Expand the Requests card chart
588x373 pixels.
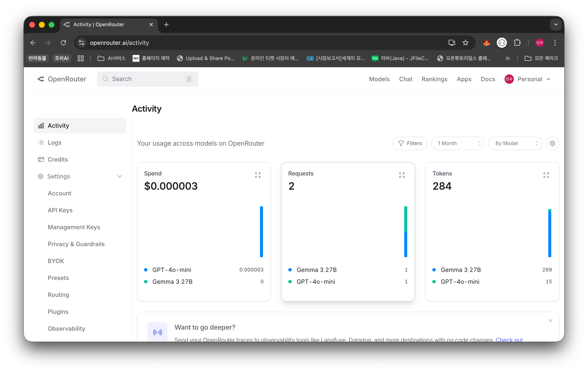click(402, 175)
